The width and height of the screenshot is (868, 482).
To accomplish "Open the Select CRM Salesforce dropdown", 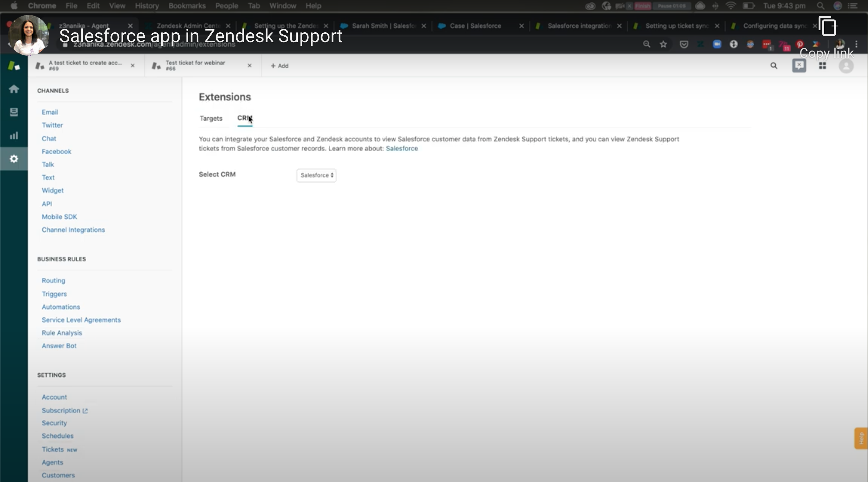I will point(316,175).
